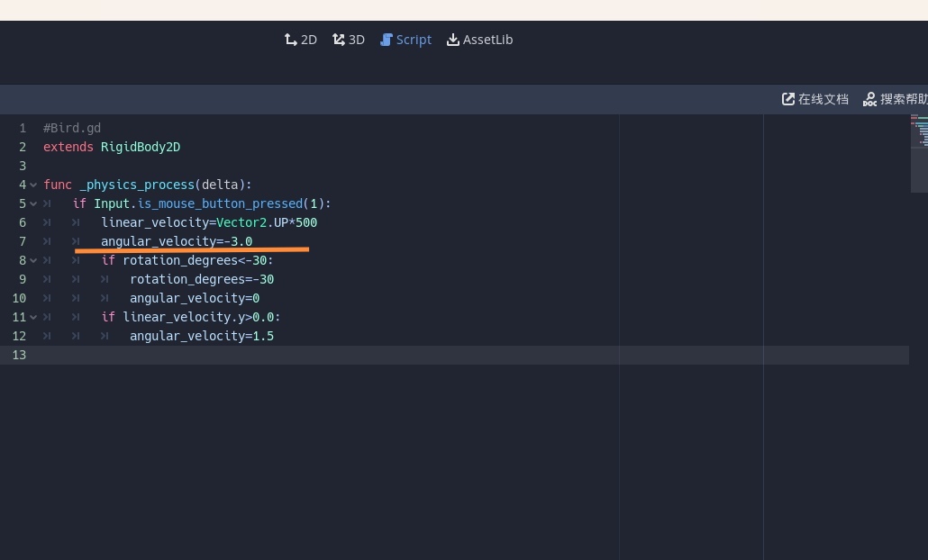
Task: Click the 3D workspace axes icon
Action: tap(339, 40)
